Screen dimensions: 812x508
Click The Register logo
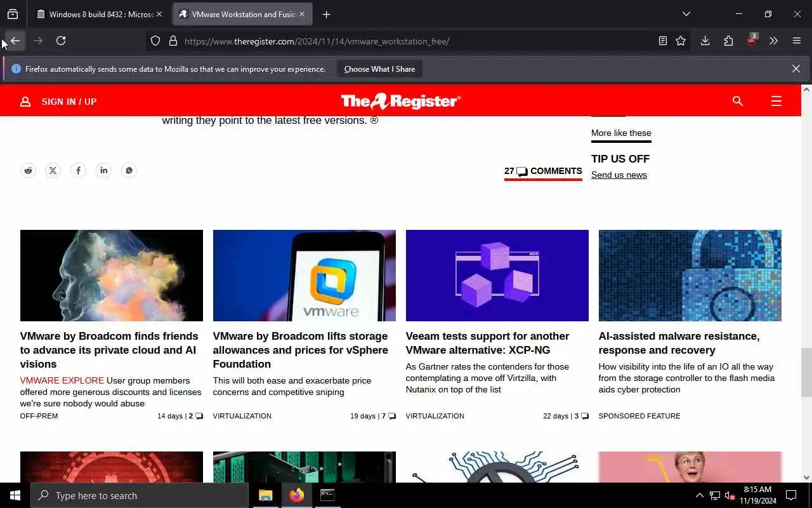[x=401, y=101]
